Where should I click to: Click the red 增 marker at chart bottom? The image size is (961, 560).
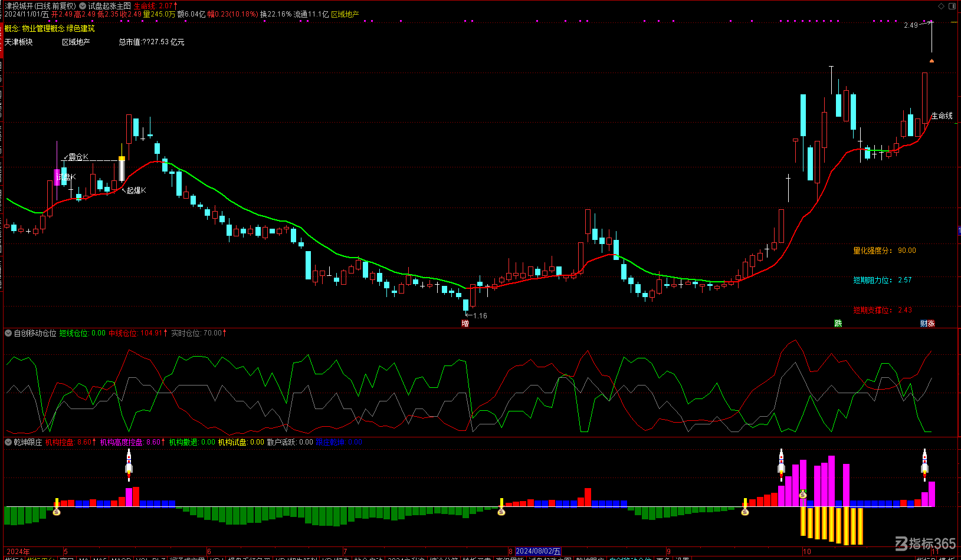(465, 324)
